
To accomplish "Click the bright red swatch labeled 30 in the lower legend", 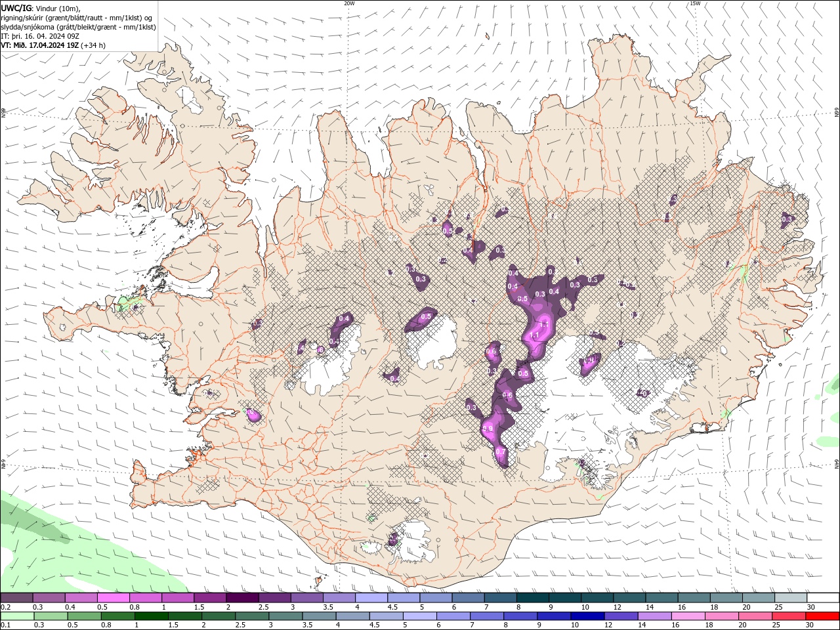I will 823,616.
